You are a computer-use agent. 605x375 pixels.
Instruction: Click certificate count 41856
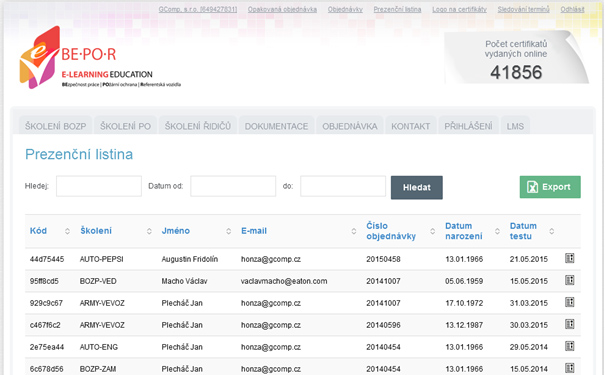point(516,73)
